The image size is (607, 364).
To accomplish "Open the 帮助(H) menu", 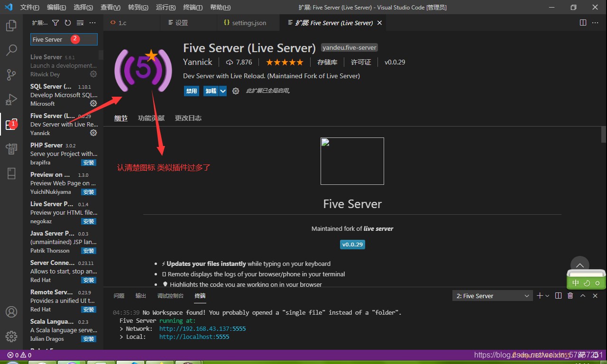I will point(220,7).
